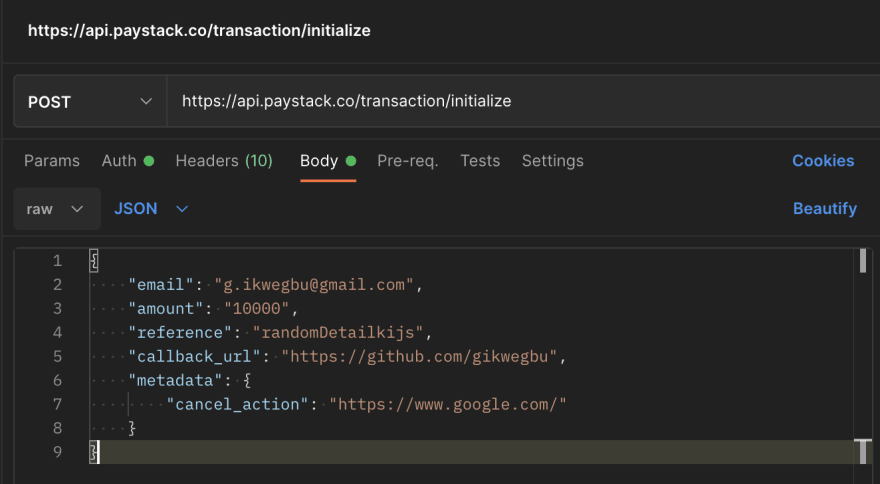Screen dimensions: 880x484
Task: Click the editor vertical scrollbar thumb
Action: (x=863, y=261)
